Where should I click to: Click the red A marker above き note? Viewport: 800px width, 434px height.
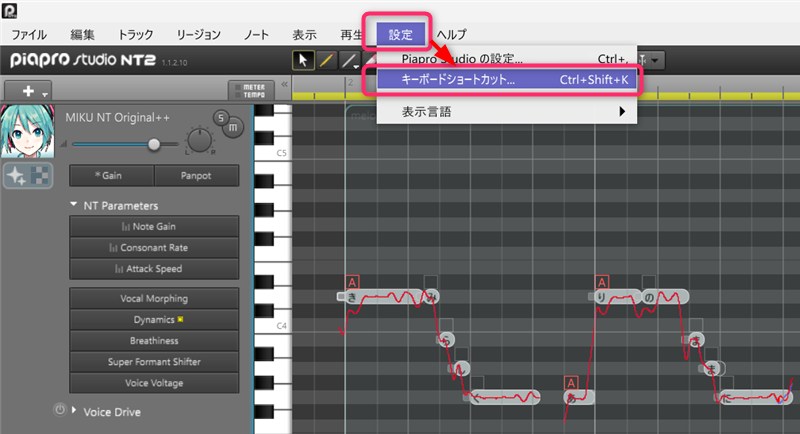click(x=352, y=282)
